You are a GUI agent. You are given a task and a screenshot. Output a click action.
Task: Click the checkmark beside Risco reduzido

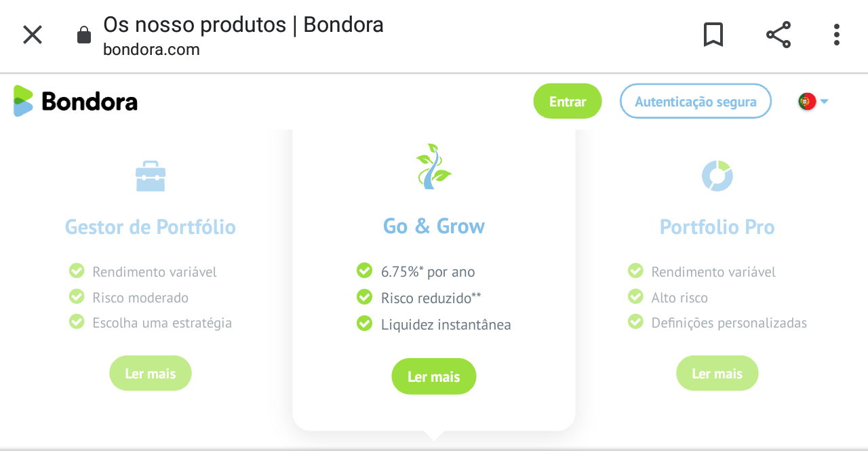tap(364, 297)
